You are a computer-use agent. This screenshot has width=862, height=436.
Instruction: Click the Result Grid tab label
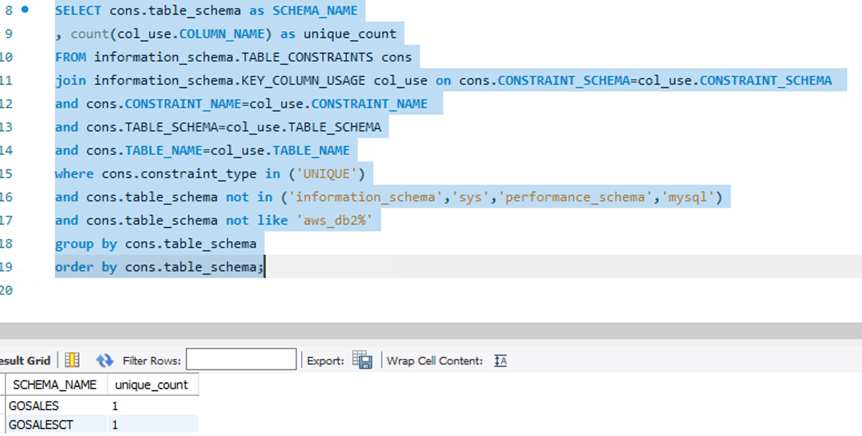click(24, 360)
